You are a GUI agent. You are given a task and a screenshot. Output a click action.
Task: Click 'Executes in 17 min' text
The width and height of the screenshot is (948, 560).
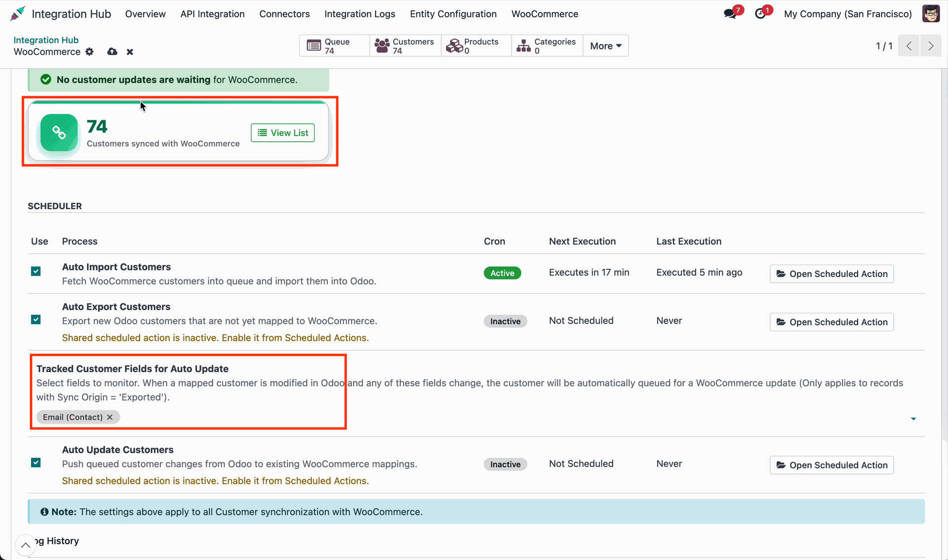point(589,272)
